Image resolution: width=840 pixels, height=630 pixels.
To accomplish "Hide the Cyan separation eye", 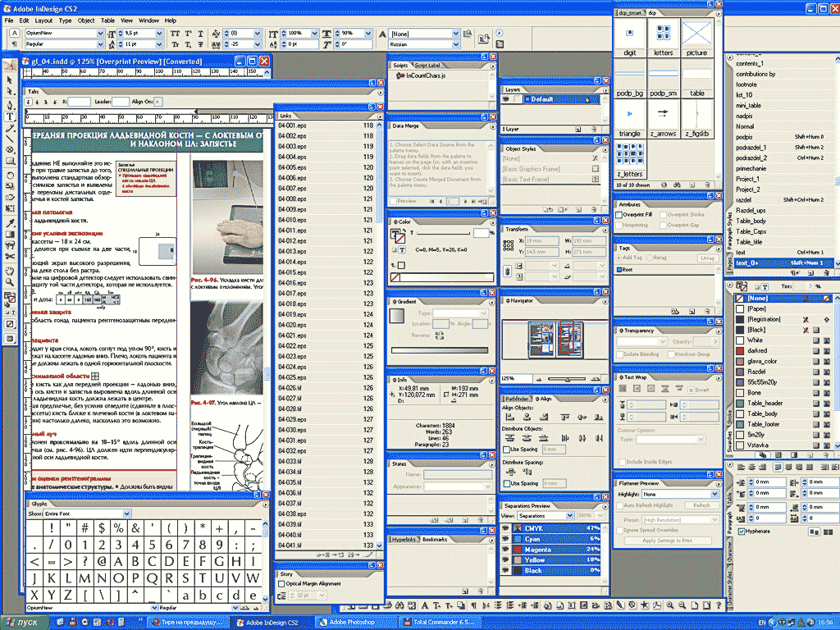I will click(x=505, y=539).
